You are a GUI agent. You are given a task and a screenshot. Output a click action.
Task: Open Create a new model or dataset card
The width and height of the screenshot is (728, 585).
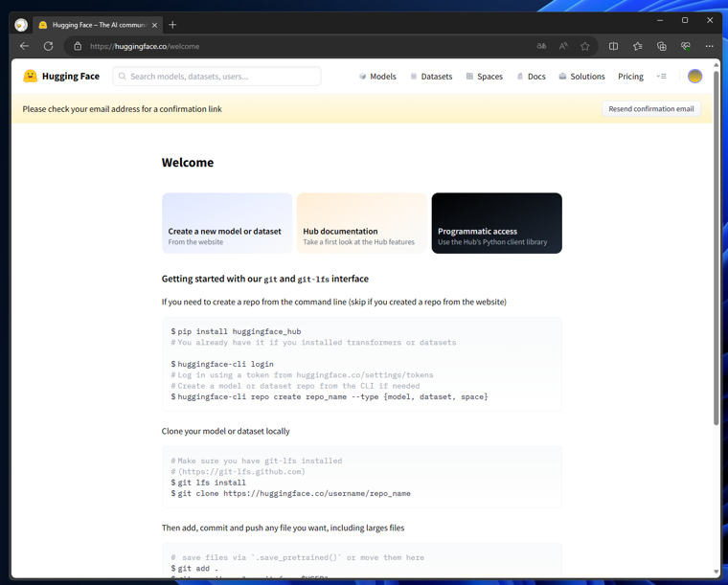[227, 223]
